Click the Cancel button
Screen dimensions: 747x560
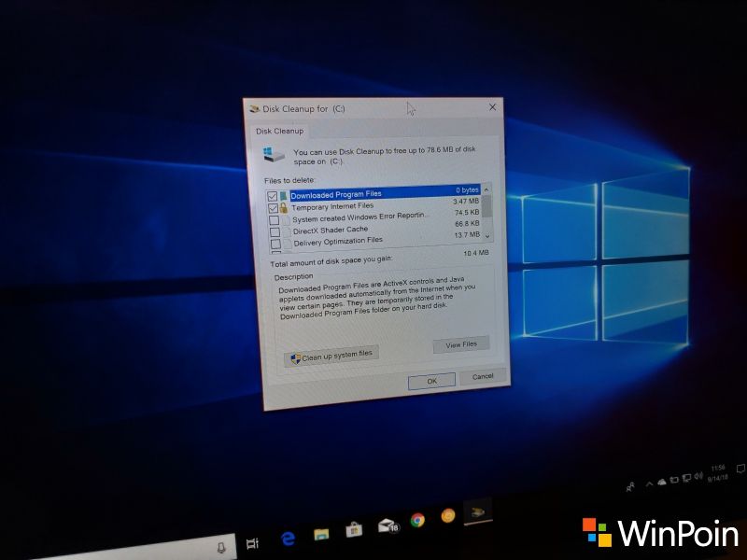point(483,376)
